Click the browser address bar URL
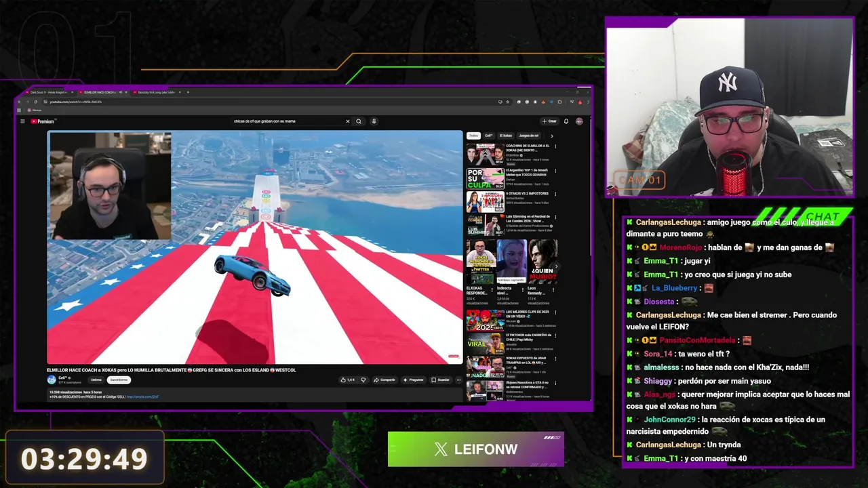 coord(75,102)
